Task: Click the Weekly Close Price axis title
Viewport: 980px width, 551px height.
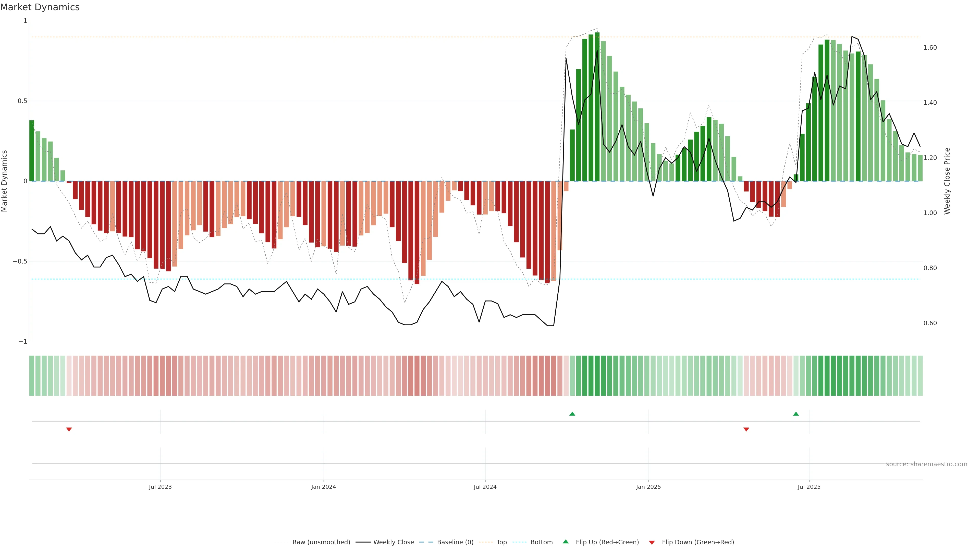Action: click(947, 181)
